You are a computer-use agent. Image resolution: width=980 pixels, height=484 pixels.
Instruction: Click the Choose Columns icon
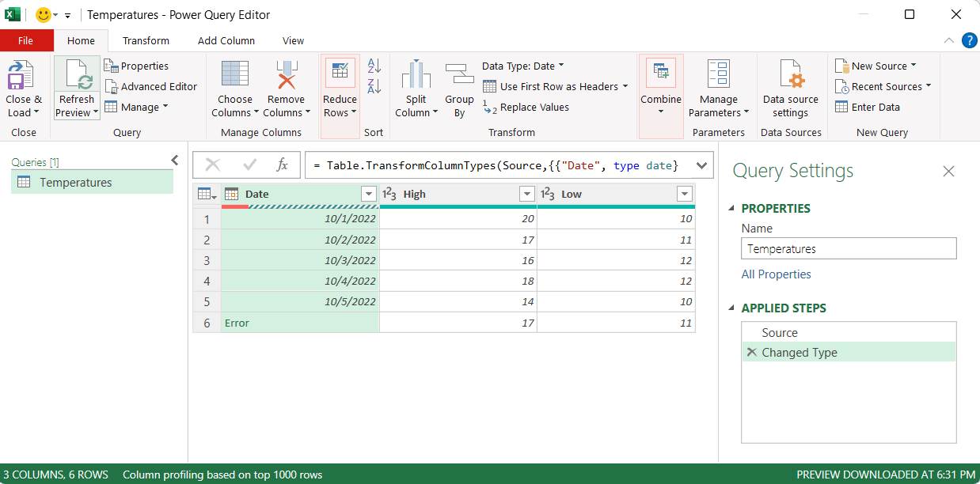point(235,76)
